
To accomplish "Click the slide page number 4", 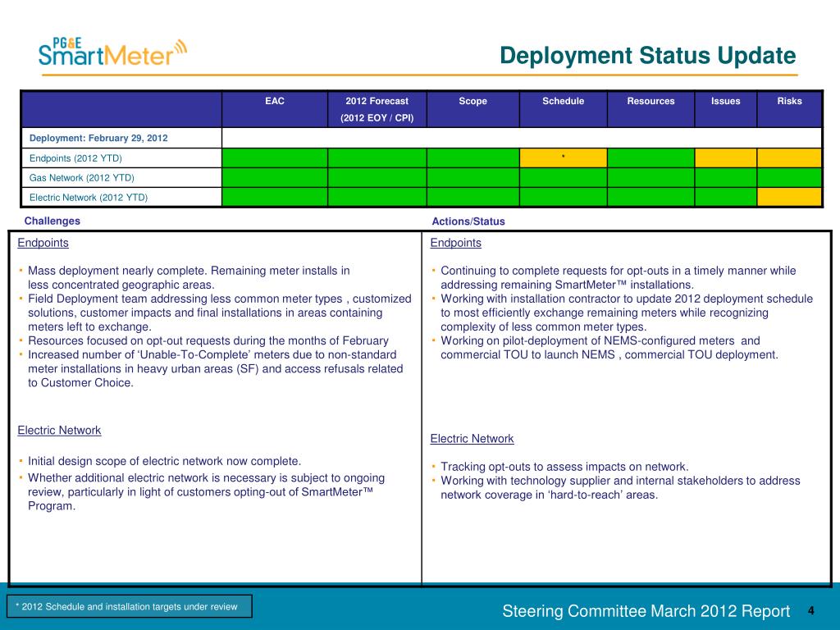I will 811,610.
